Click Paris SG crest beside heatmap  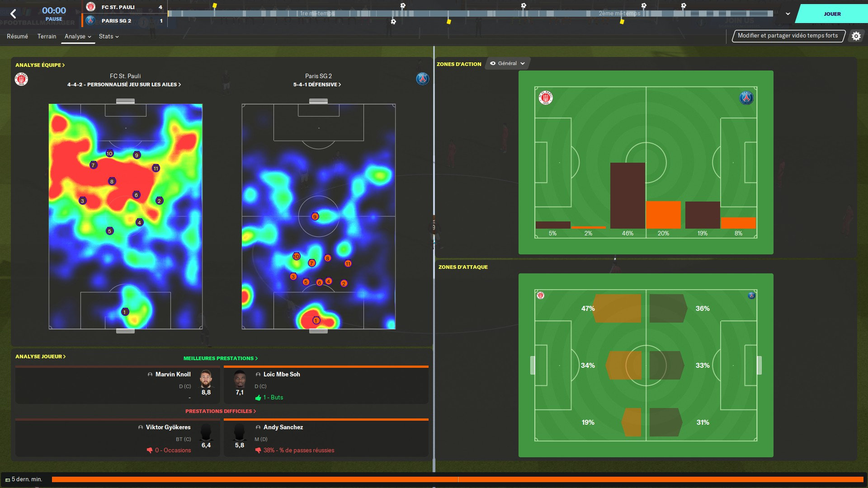tap(422, 79)
